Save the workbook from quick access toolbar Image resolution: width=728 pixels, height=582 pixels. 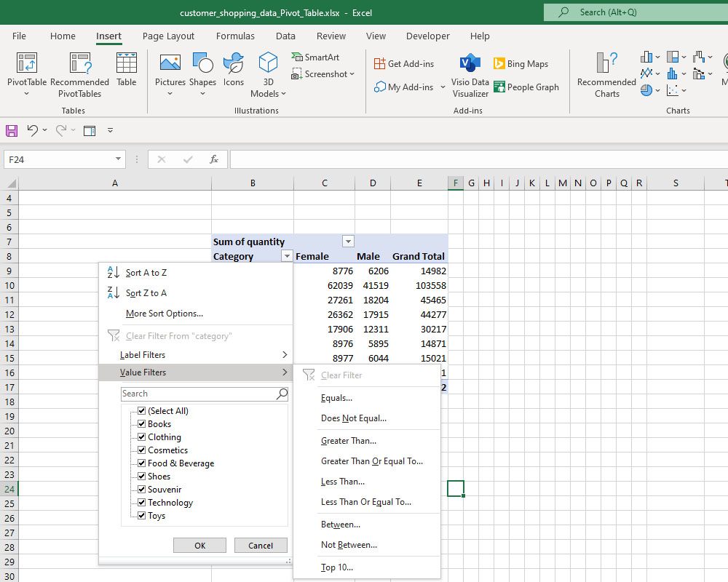pos(12,130)
